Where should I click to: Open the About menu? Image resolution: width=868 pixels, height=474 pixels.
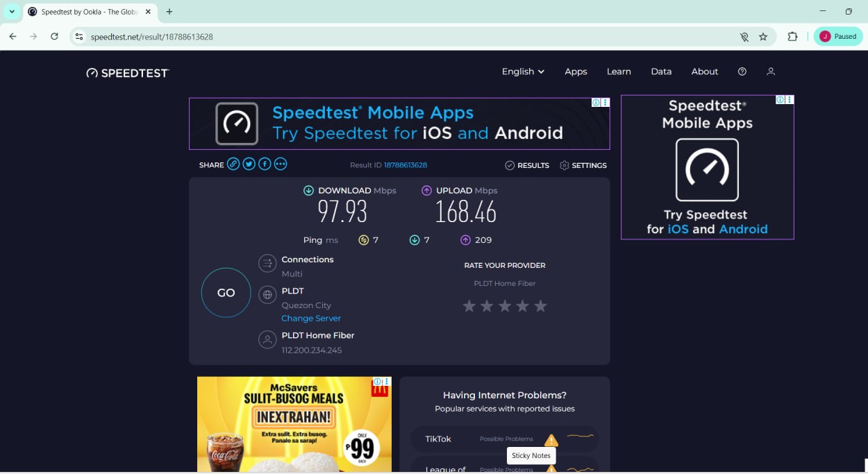point(705,71)
